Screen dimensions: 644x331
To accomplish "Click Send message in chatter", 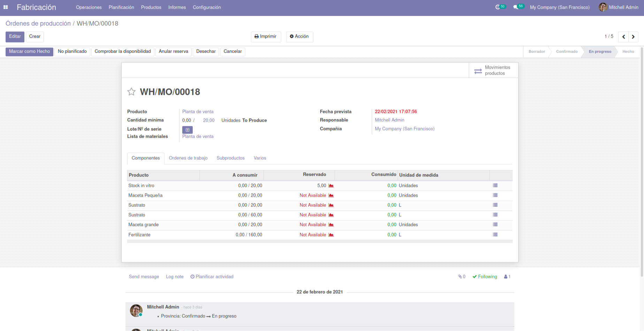I will tap(144, 277).
